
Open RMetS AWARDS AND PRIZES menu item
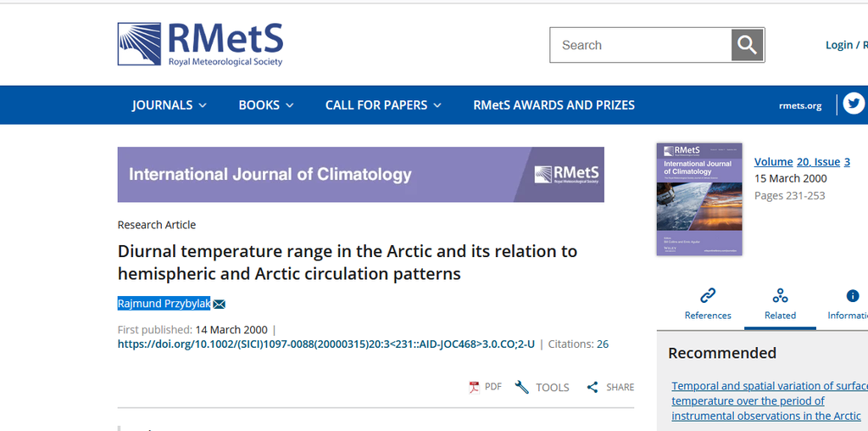554,105
